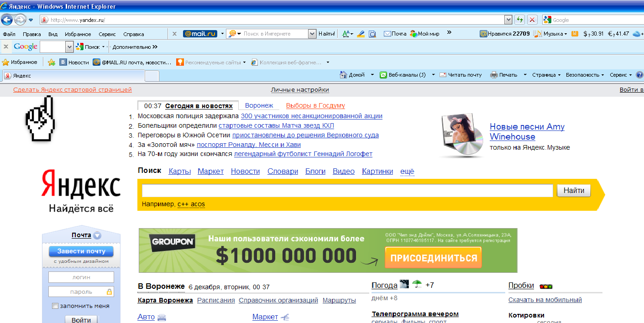Viewport: 644px width, 323px height.
Task: Click the Домой home icon
Action: [x=343, y=75]
